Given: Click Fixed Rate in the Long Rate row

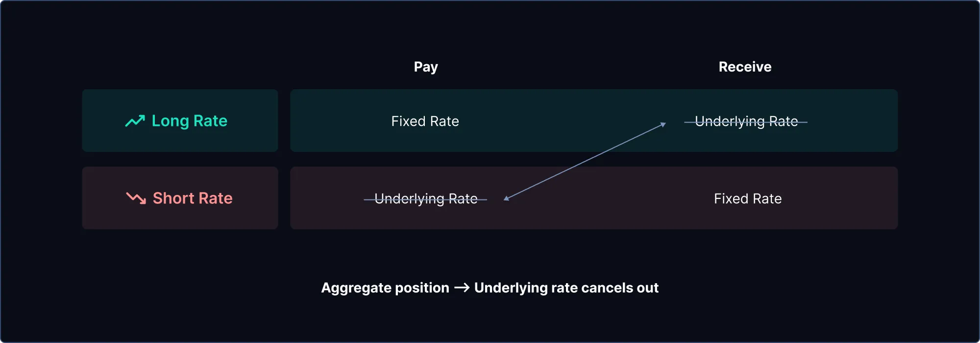Looking at the screenshot, I should (x=425, y=122).
